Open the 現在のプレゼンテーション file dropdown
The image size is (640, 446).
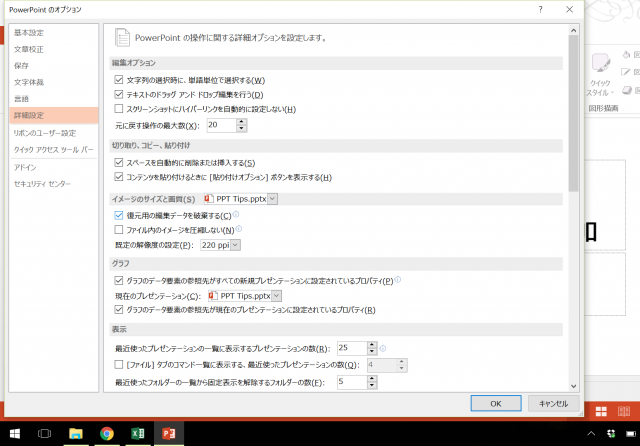point(277,296)
